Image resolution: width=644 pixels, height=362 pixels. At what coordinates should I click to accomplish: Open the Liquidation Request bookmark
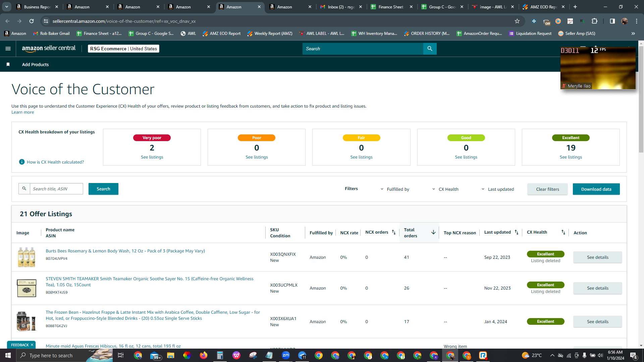coord(530,34)
